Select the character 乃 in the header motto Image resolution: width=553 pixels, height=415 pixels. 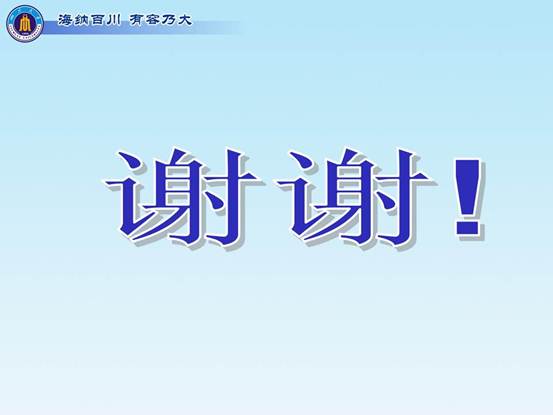point(169,20)
